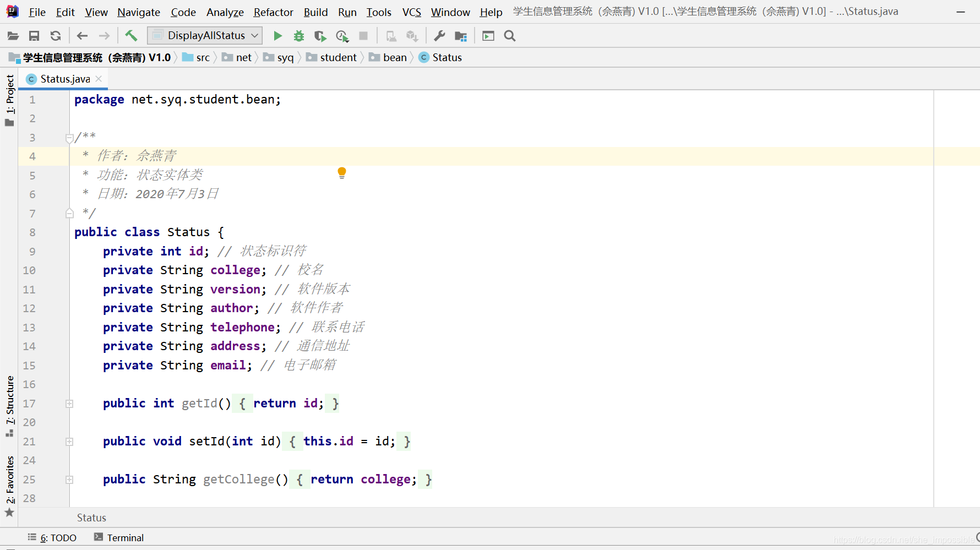Click the Open folder toolbar icon

pyautogui.click(x=13, y=36)
